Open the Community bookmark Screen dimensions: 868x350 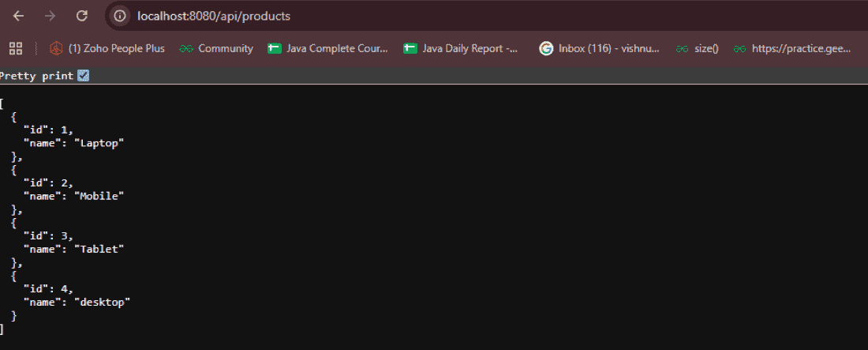(216, 48)
